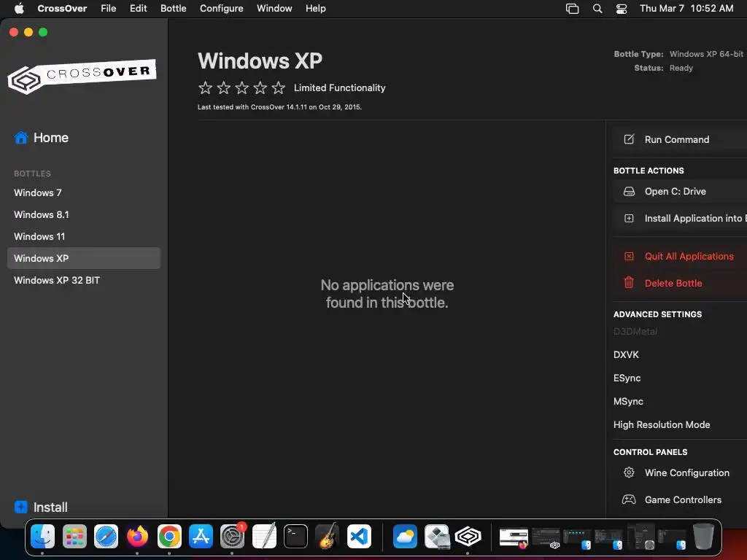
Task: Click Stage Manager icon in menu bar
Action: 572,9
